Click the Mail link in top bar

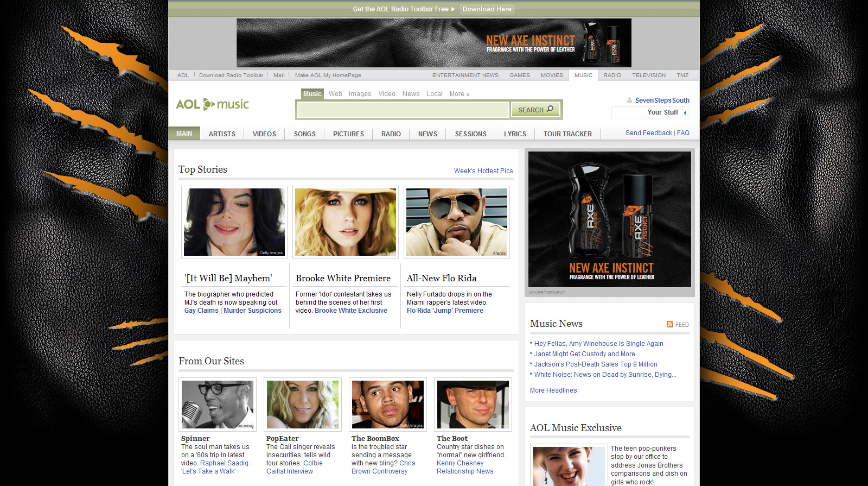point(279,75)
